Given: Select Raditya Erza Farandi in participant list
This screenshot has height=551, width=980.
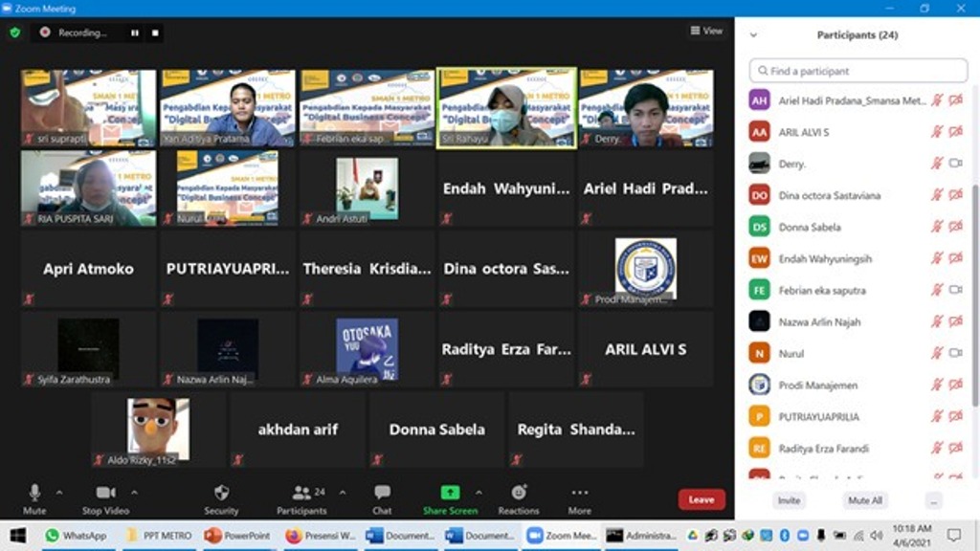Looking at the screenshot, I should 858,448.
